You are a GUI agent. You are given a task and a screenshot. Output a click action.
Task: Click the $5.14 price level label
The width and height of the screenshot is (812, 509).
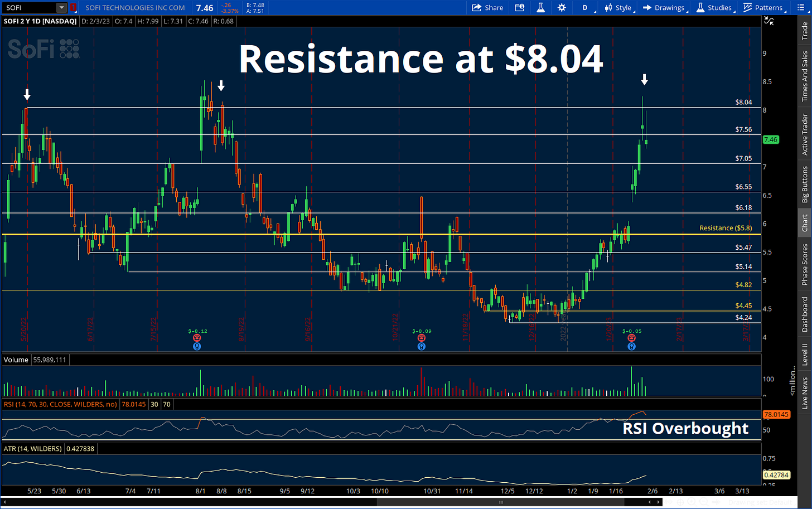click(x=743, y=266)
